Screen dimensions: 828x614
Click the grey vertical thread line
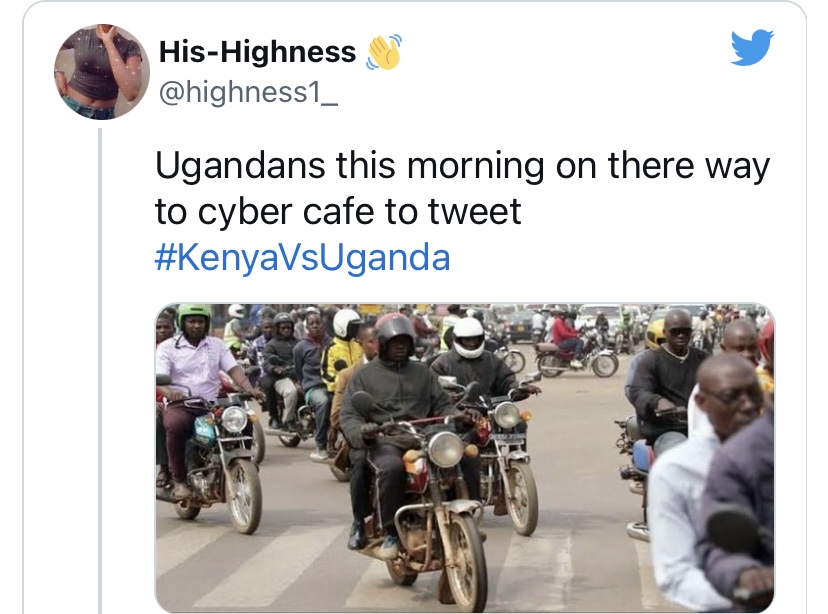[100, 370]
